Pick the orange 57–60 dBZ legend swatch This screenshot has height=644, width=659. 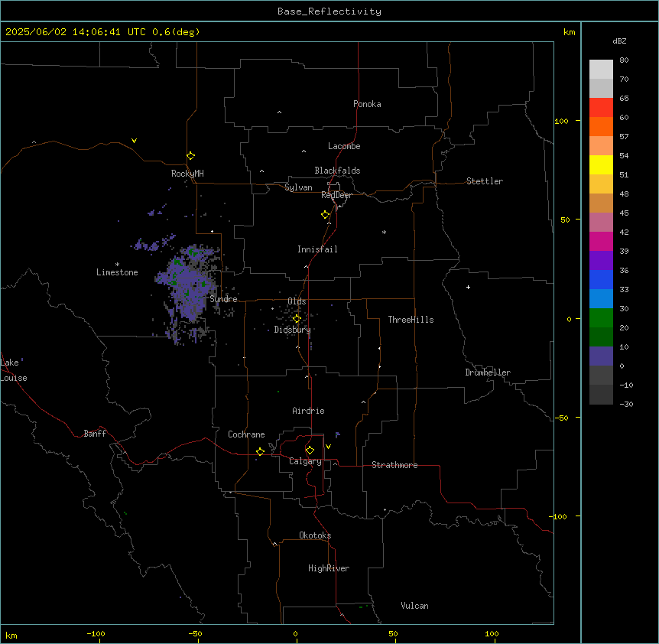[601, 126]
